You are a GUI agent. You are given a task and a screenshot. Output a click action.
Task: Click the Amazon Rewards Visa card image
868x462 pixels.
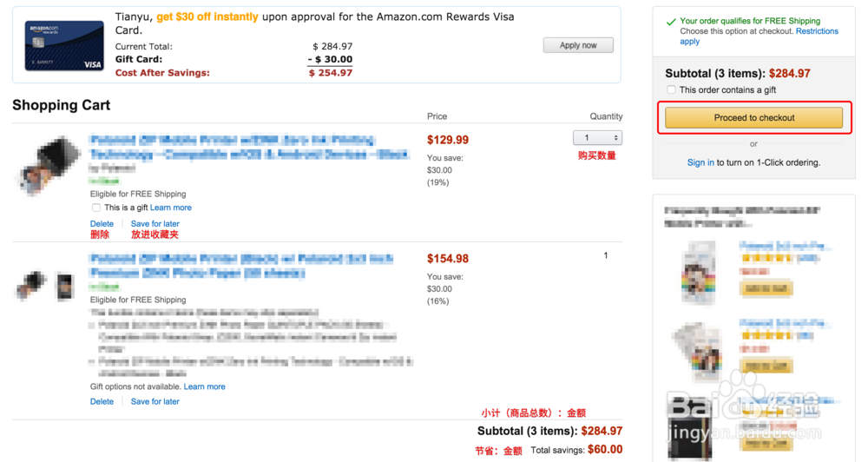click(x=64, y=46)
